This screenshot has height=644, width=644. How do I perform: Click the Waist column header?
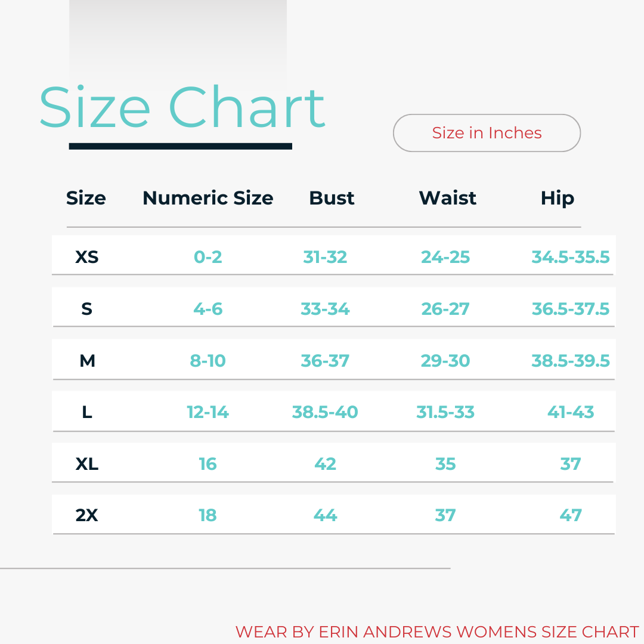click(447, 198)
